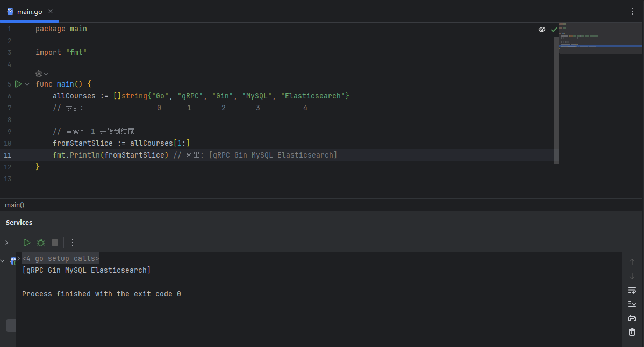Screen dimensions: 644x347
Task: Click the main() breadcrumb
Action: [x=15, y=205]
